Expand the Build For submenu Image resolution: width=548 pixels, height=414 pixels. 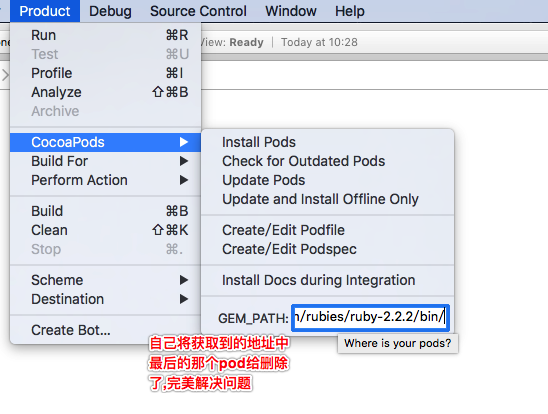tap(106, 161)
